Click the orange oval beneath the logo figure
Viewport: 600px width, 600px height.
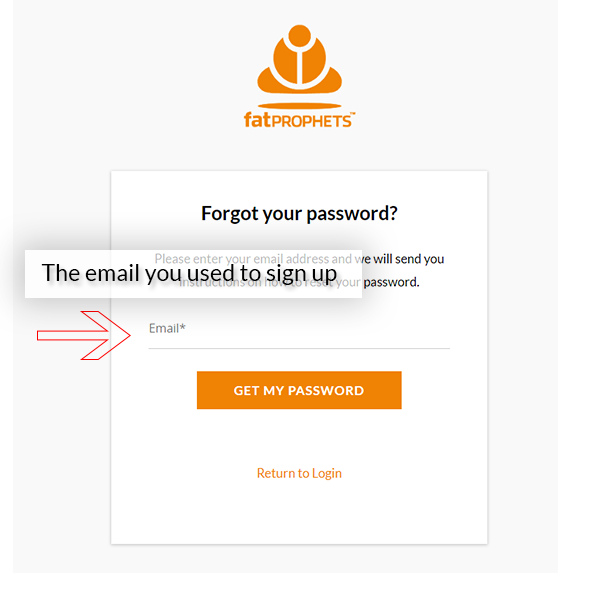pos(300,106)
